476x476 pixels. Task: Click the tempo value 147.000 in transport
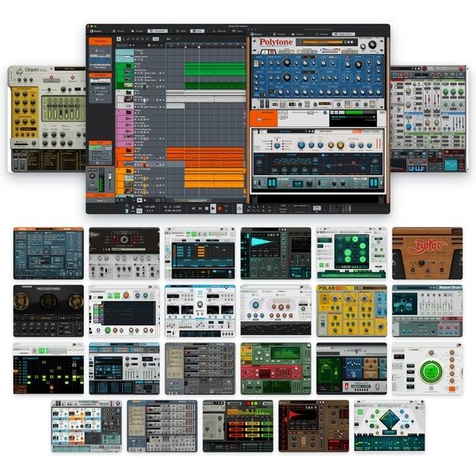[x=150, y=207]
